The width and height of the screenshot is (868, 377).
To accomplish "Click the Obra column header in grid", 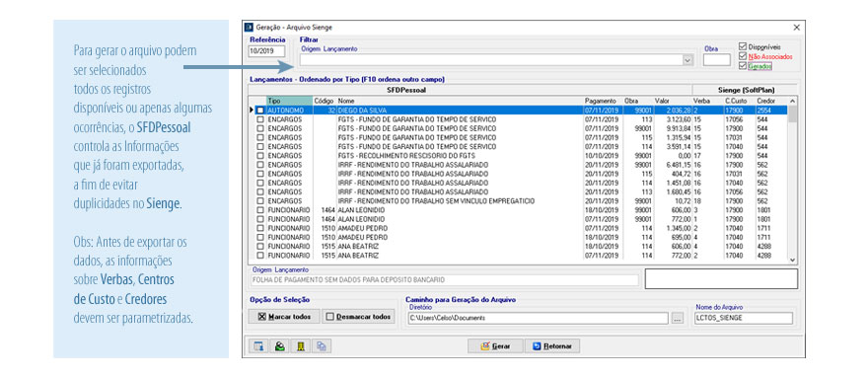I will pyautogui.click(x=638, y=102).
